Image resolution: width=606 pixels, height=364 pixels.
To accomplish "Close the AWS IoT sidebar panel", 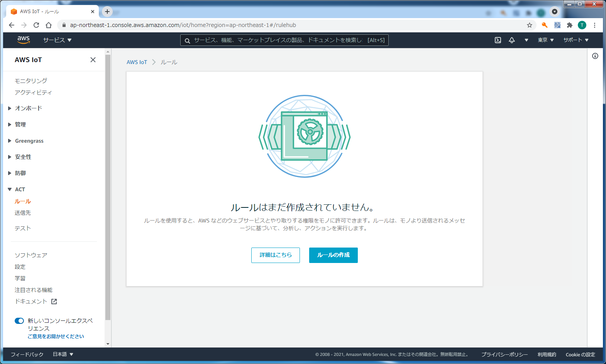I will (93, 60).
